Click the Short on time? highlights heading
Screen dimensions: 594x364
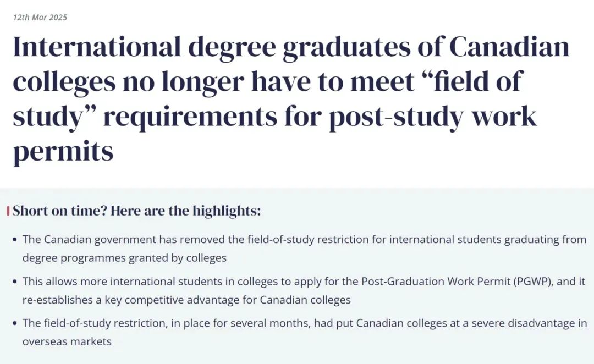point(137,211)
